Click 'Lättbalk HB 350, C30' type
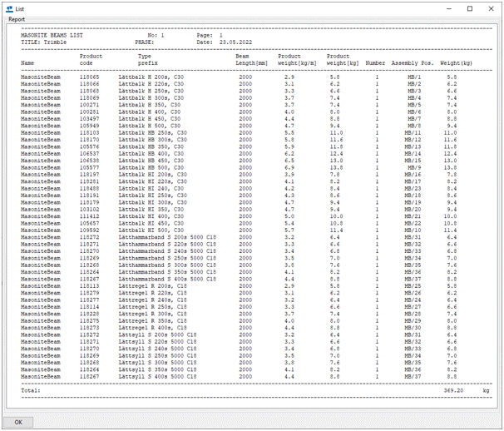Screen dimensions: 504x431 [x=151, y=146]
